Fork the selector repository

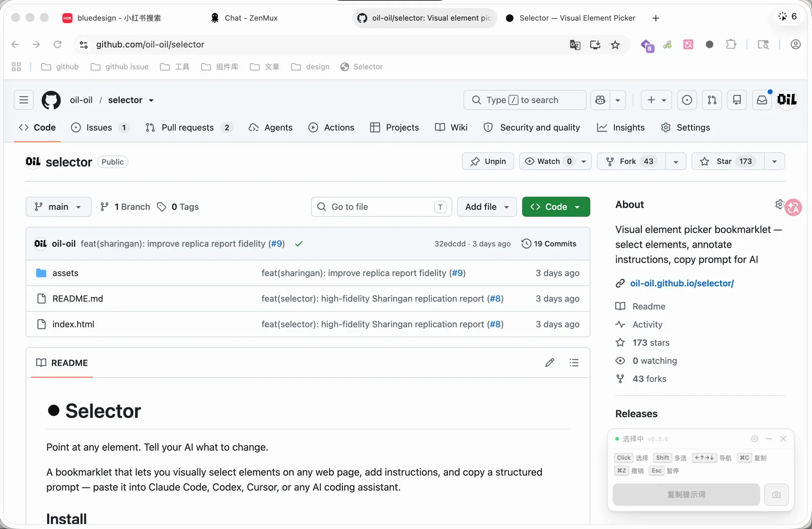tap(631, 161)
